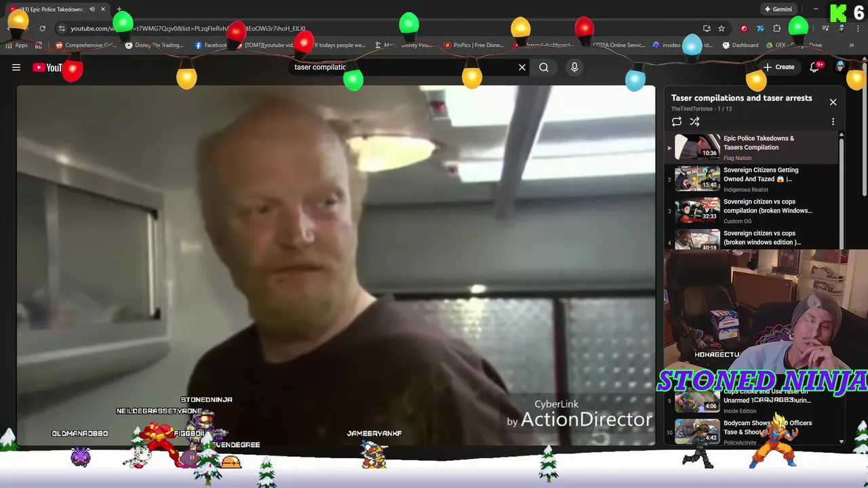Open the GFX Google Drive bookmark
Viewport: 868px width, 488px height.
pyautogui.click(x=794, y=45)
